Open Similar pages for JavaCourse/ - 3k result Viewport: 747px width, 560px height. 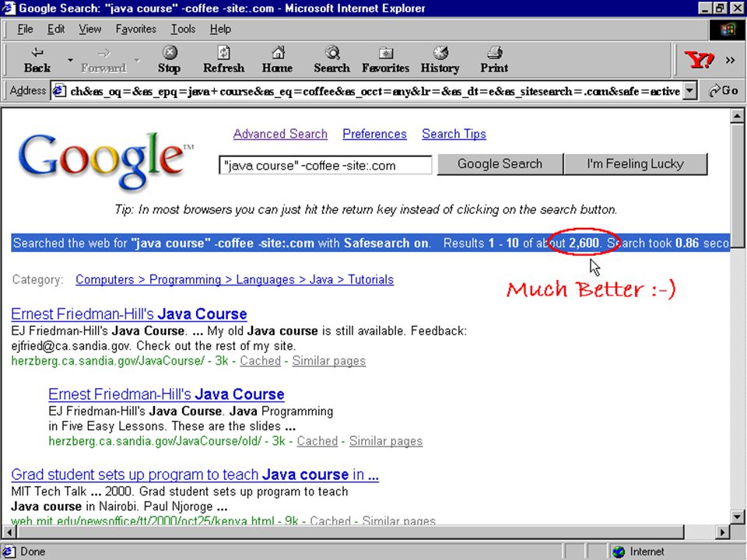tap(328, 361)
